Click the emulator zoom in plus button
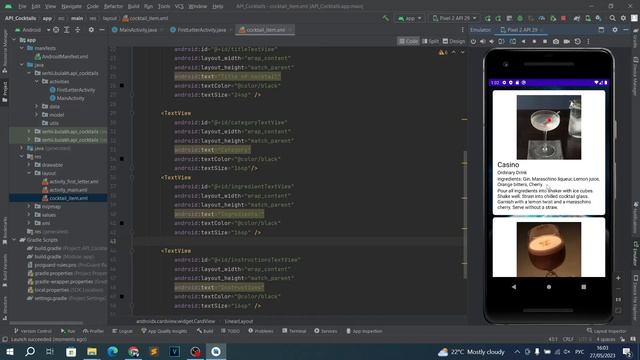This screenshot has height=360, width=640. point(618,278)
